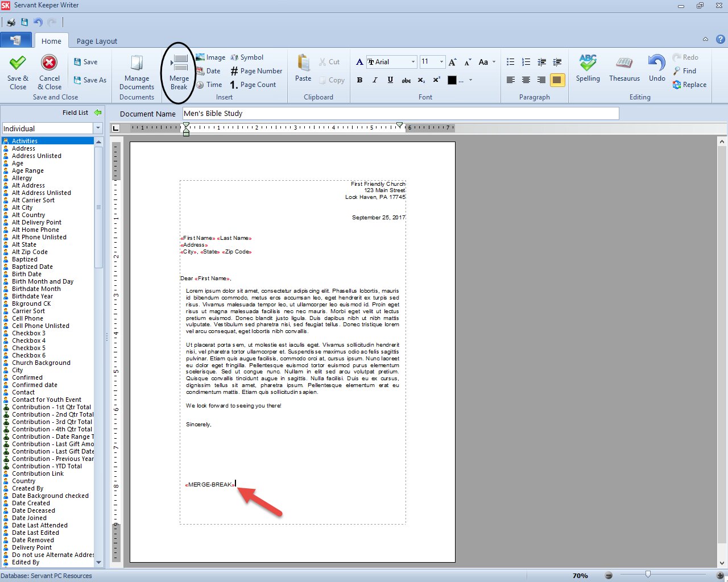The height and width of the screenshot is (582, 728).
Task: Click the Save & Close checkmark icon
Action: click(x=18, y=63)
